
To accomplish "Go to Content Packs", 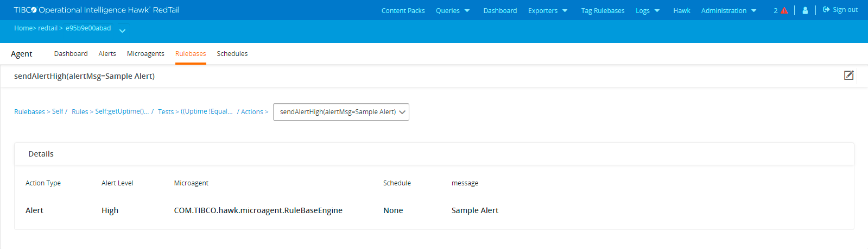I will [403, 11].
